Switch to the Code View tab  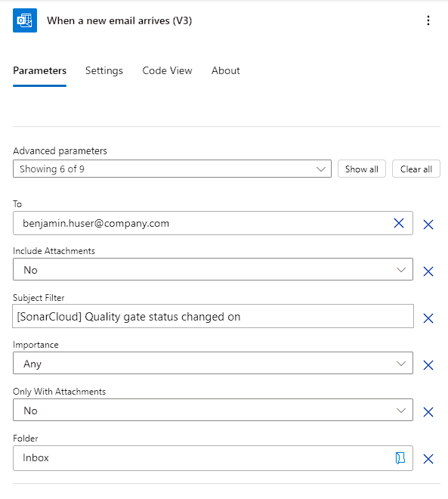tap(167, 70)
